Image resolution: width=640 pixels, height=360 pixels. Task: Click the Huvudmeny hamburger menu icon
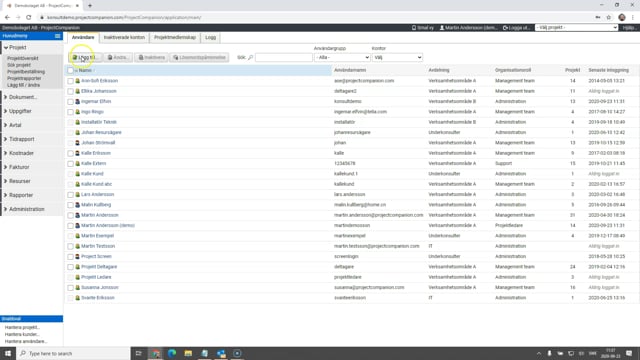pos(58,36)
